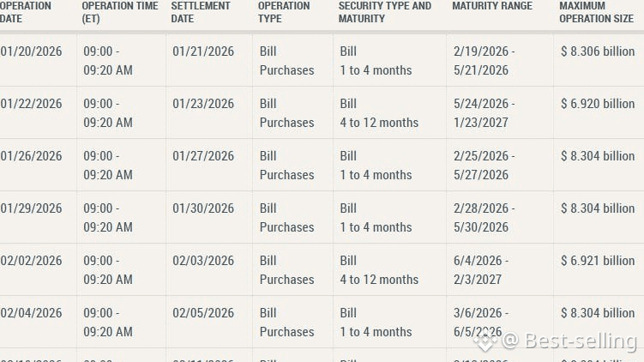Image resolution: width=644 pixels, height=362 pixels.
Task: Click the 01/21/2026 settlement date cell
Action: tap(203, 51)
